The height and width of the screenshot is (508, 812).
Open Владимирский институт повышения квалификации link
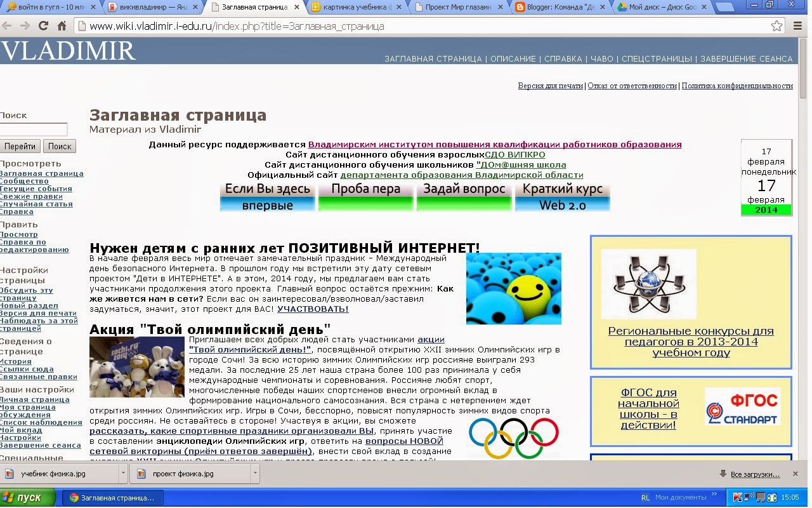pos(495,144)
